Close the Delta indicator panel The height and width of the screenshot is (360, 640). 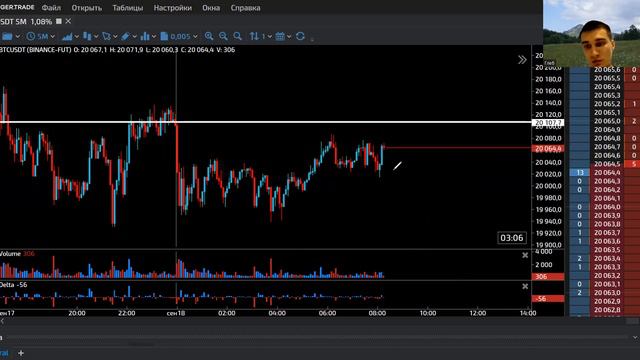pos(525,287)
